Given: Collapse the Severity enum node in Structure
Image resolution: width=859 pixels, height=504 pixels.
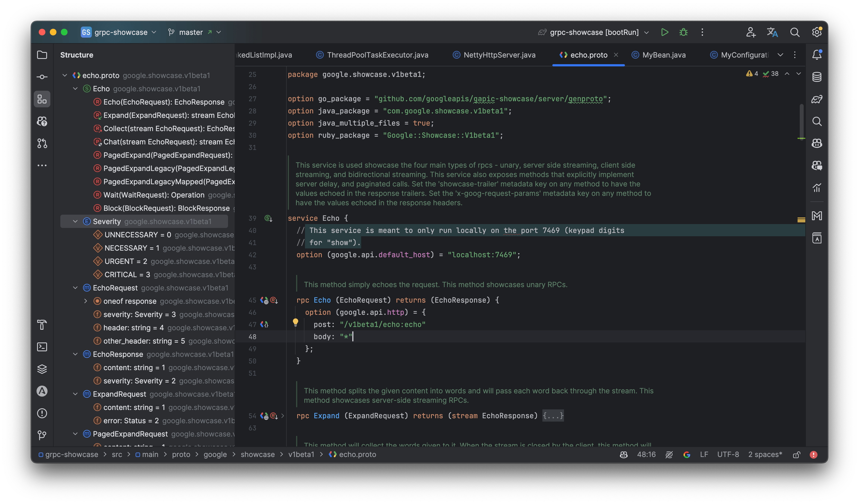Looking at the screenshot, I should pyautogui.click(x=75, y=221).
